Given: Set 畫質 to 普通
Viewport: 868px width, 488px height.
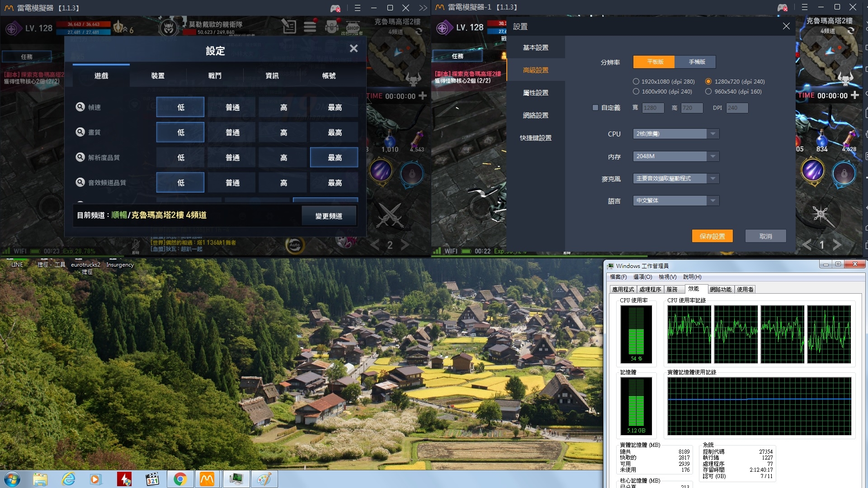Looking at the screenshot, I should coord(232,132).
